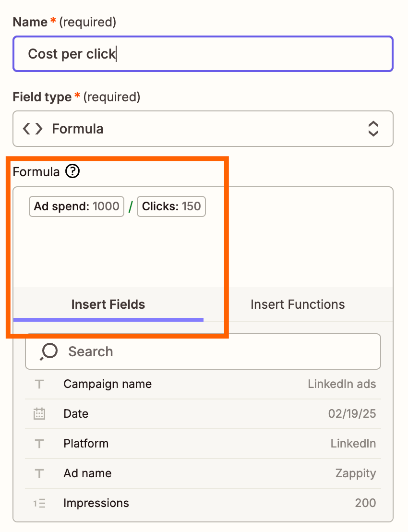The height and width of the screenshot is (532, 408).
Task: Click the calendar icon beside Date
Action: [39, 414]
